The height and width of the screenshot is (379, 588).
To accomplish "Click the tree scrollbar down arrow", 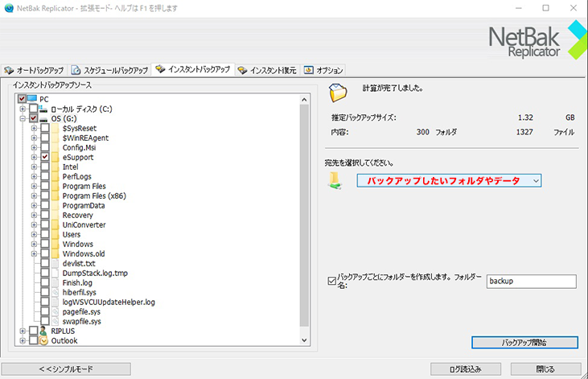I will (x=304, y=340).
